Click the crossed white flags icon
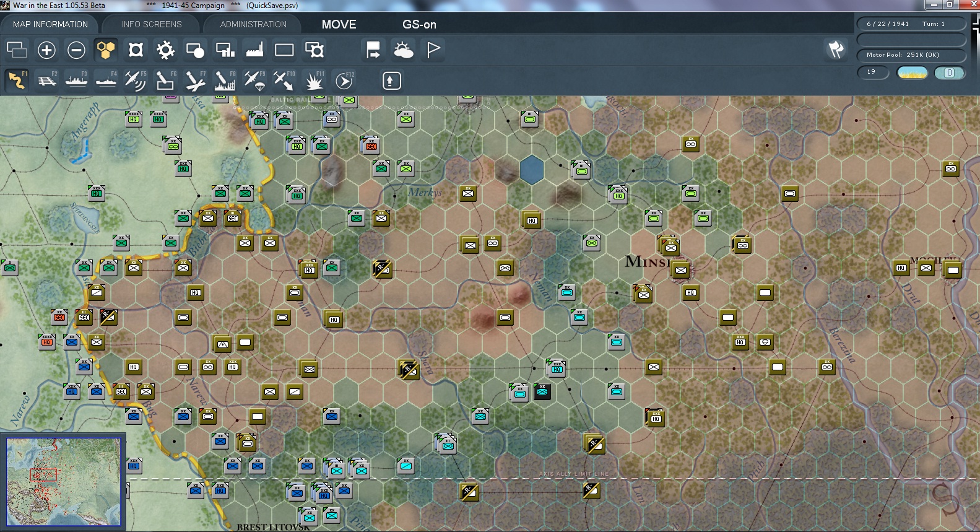This screenshot has height=532, width=980. pos(836,50)
